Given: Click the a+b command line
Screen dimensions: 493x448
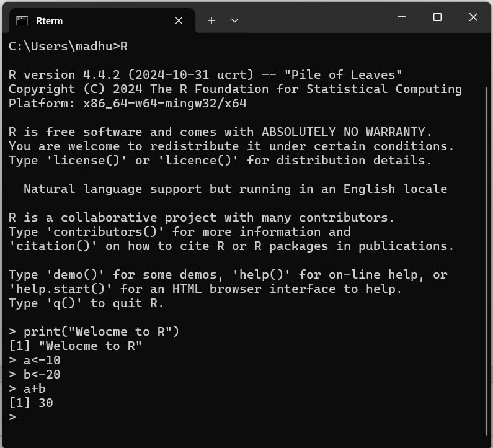Looking at the screenshot, I should pyautogui.click(x=35, y=389).
